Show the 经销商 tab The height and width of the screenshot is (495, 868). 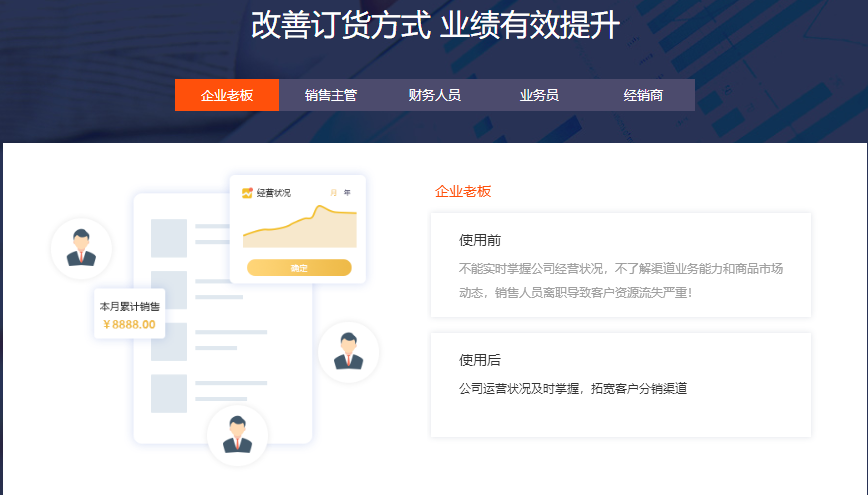click(643, 95)
